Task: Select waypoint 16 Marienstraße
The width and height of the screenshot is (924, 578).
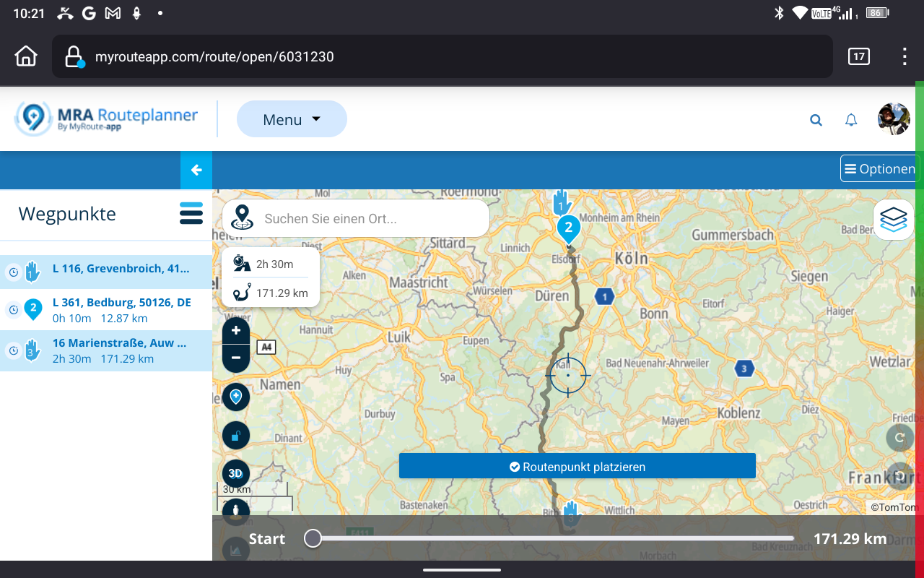Action: [106, 350]
